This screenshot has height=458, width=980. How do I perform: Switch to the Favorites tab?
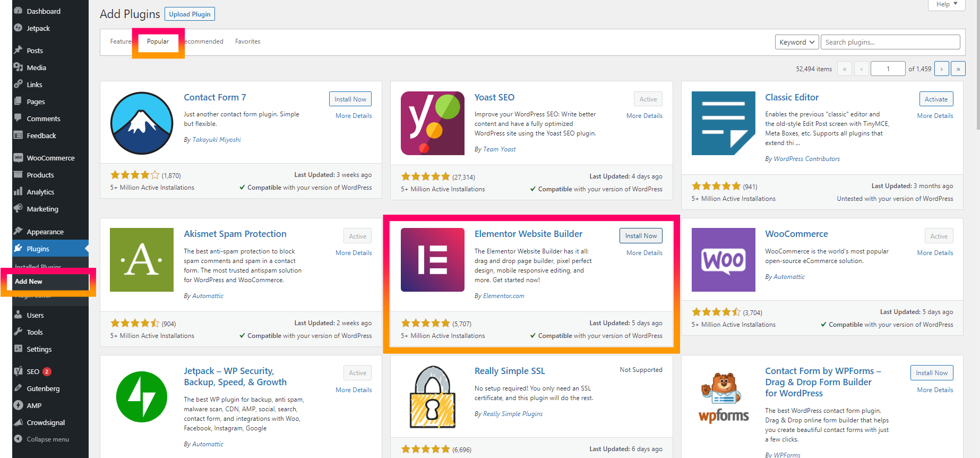pos(248,41)
